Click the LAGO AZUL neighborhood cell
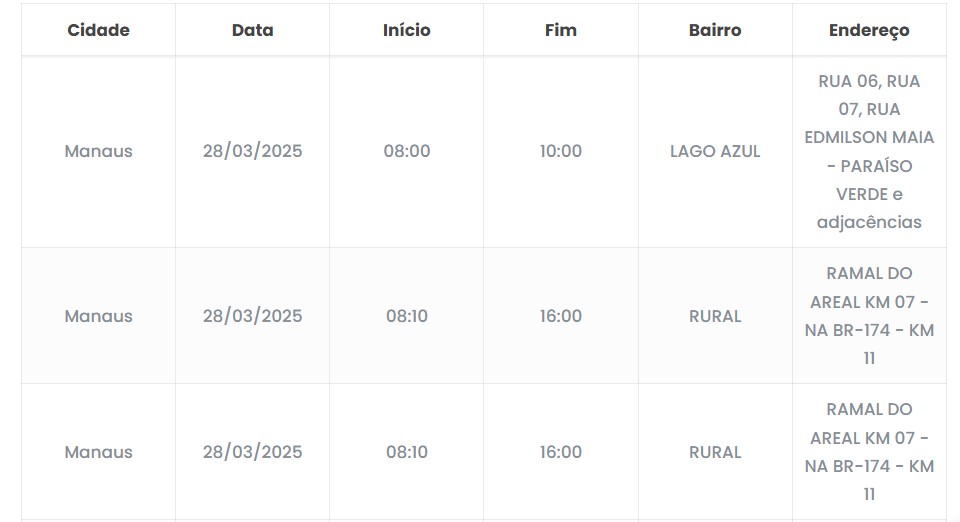This screenshot has width=960, height=522. pos(715,152)
